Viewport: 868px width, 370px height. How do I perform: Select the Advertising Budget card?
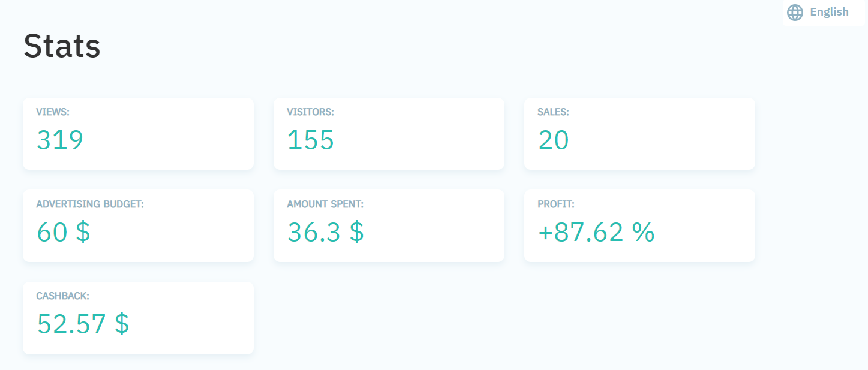coord(138,225)
